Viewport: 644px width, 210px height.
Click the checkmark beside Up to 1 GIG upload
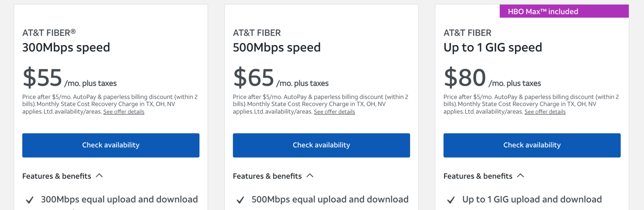(451, 200)
